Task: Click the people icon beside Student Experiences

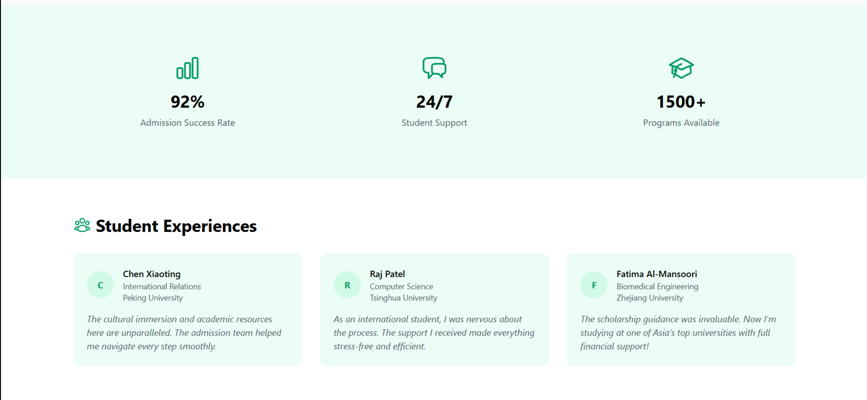Action: (x=82, y=226)
